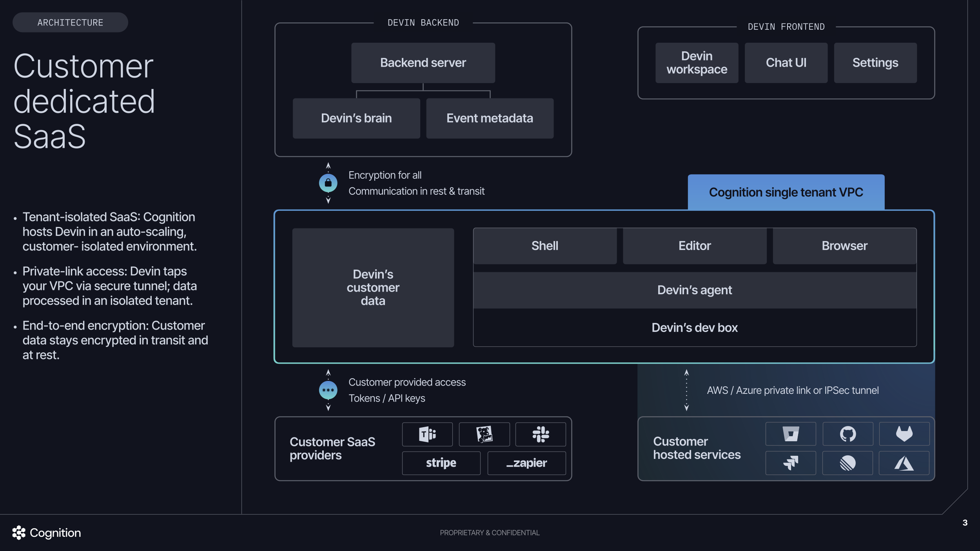The height and width of the screenshot is (551, 980).
Task: Select the Chat UI box
Action: pyautogui.click(x=786, y=63)
